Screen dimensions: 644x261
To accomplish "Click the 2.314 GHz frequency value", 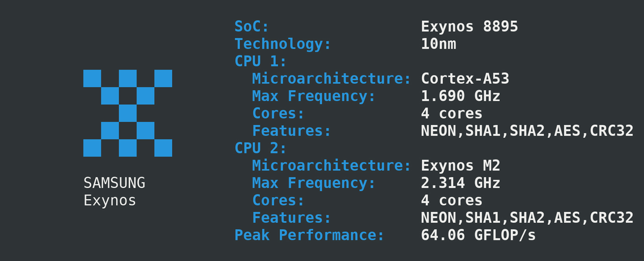I will click(x=460, y=183).
